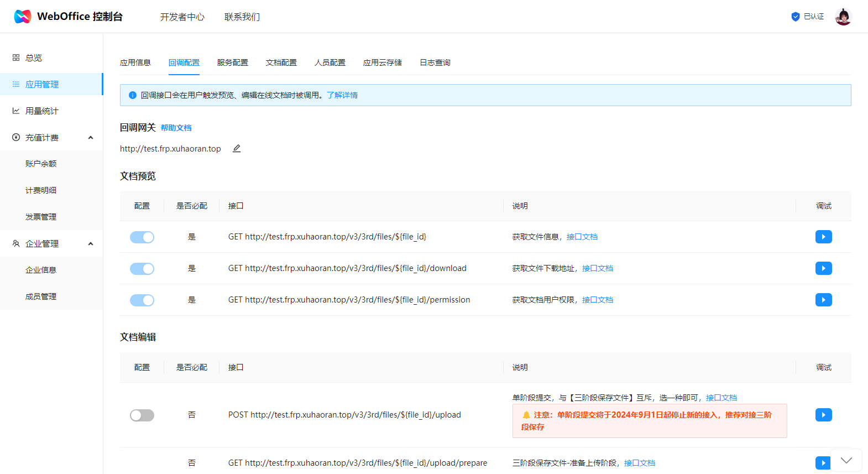This screenshot has height=474, width=868.
Task: Open the user avatar menu
Action: tap(843, 17)
